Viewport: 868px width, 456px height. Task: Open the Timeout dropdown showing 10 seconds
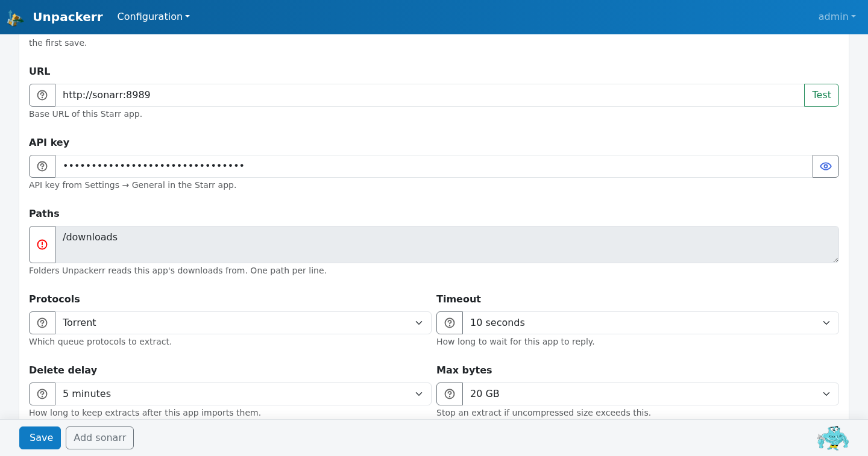650,323
